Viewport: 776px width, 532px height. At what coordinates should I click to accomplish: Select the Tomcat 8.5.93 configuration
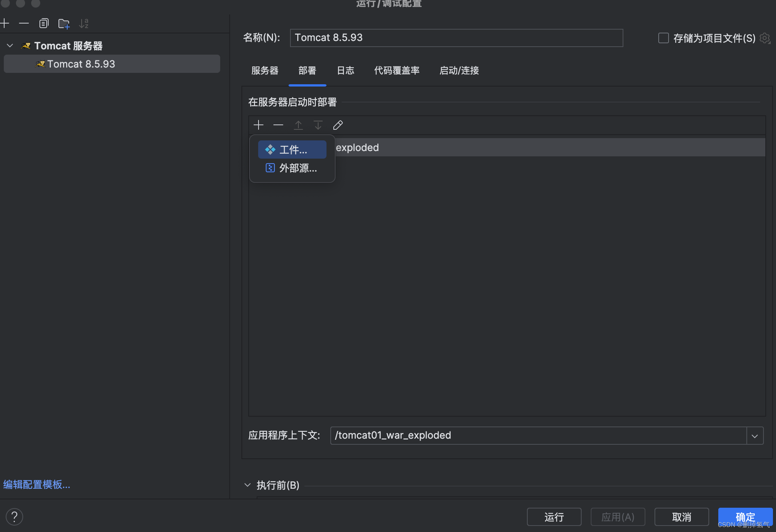(x=112, y=64)
